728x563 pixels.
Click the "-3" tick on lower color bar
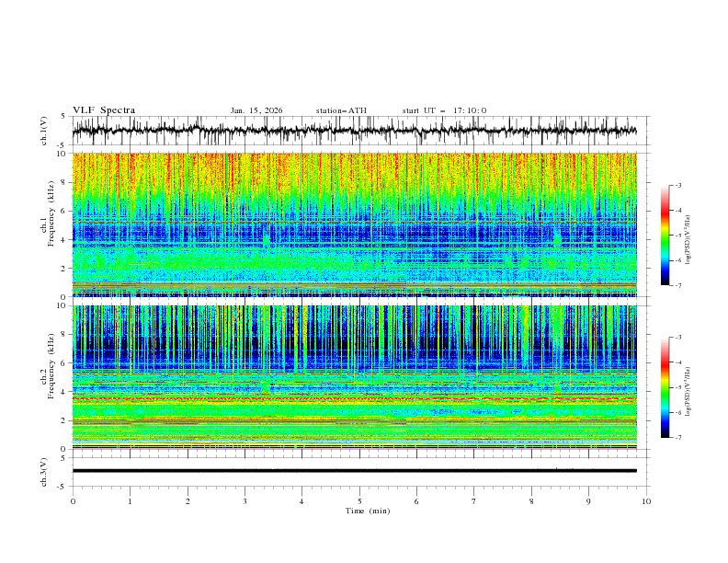pyautogui.click(x=677, y=338)
